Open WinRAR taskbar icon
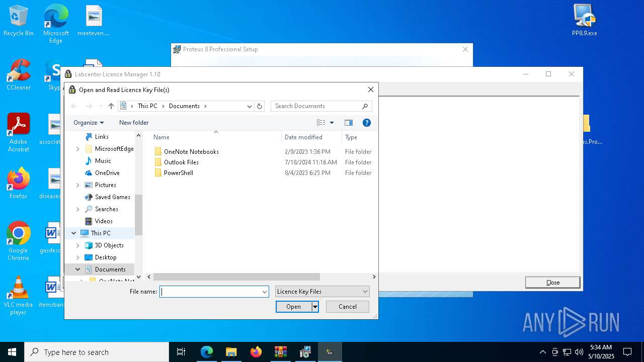The width and height of the screenshot is (644, 362). [280, 352]
